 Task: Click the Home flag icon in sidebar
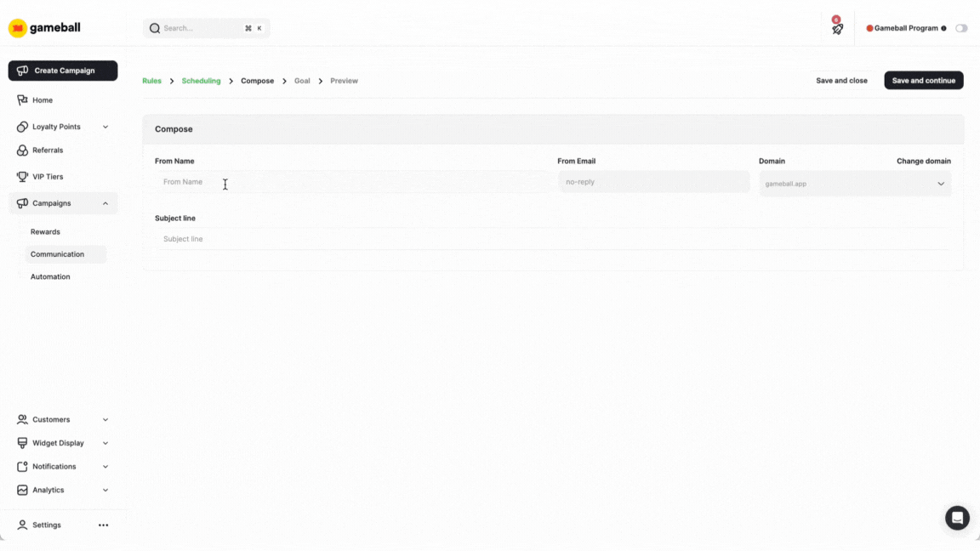point(21,99)
